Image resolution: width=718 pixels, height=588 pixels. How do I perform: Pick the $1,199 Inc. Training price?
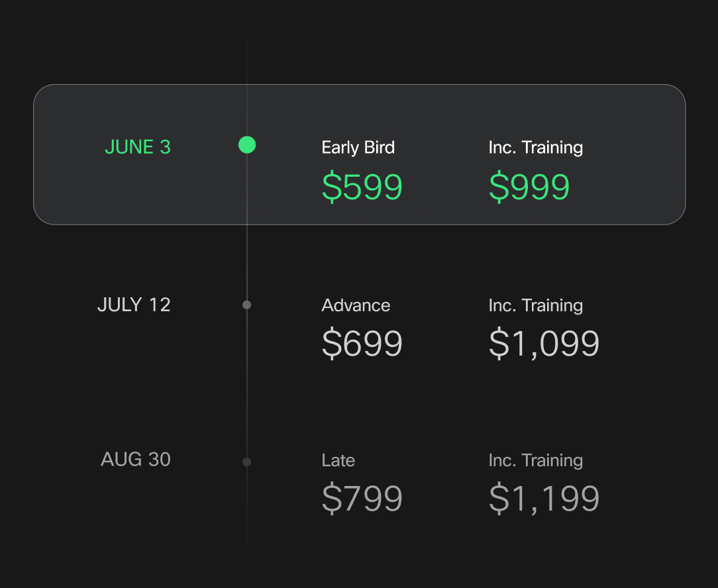coord(544,498)
